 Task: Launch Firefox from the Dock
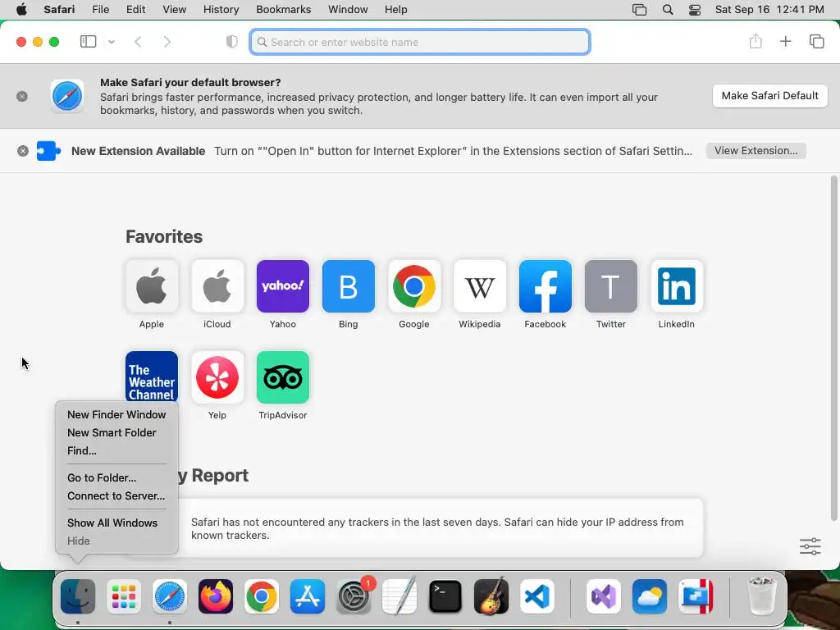point(216,596)
